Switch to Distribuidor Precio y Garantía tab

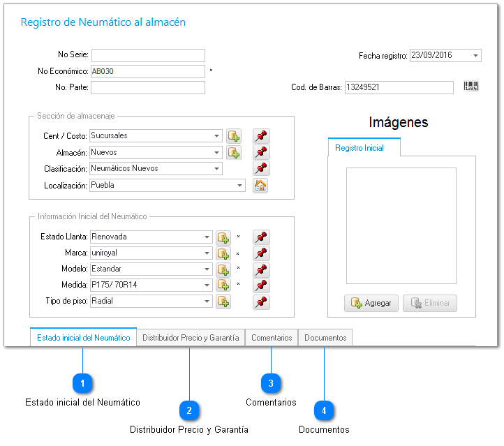click(x=191, y=338)
